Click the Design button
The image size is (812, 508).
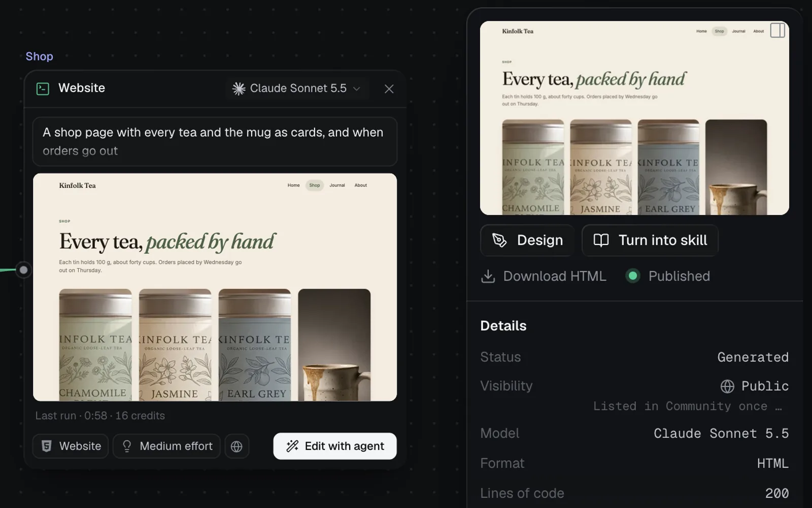(x=527, y=240)
